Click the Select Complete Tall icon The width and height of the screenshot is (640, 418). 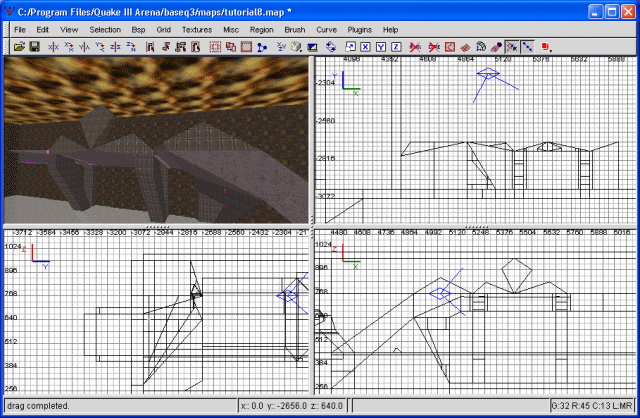[x=150, y=47]
